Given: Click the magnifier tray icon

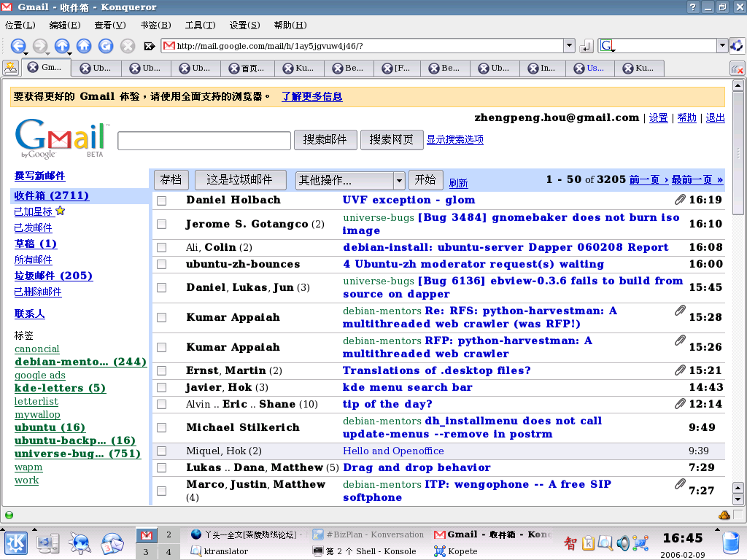Looking at the screenshot, I should (605, 542).
